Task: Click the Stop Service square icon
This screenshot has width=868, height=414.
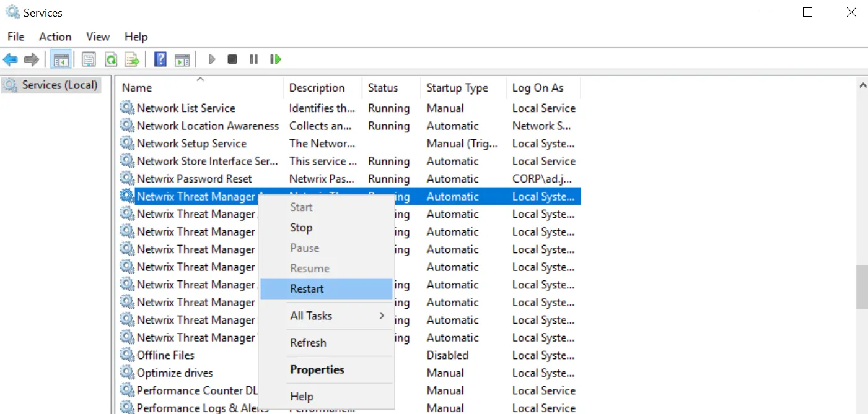Action: point(232,59)
